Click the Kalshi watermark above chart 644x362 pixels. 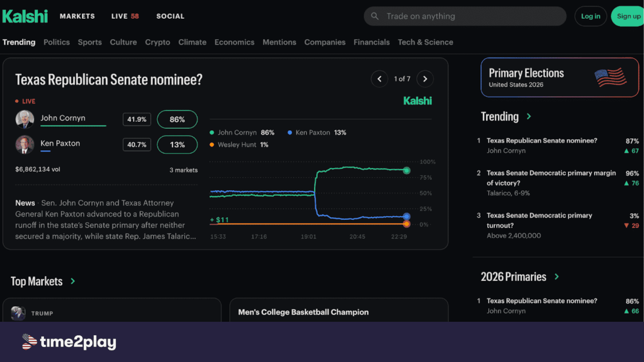418,101
